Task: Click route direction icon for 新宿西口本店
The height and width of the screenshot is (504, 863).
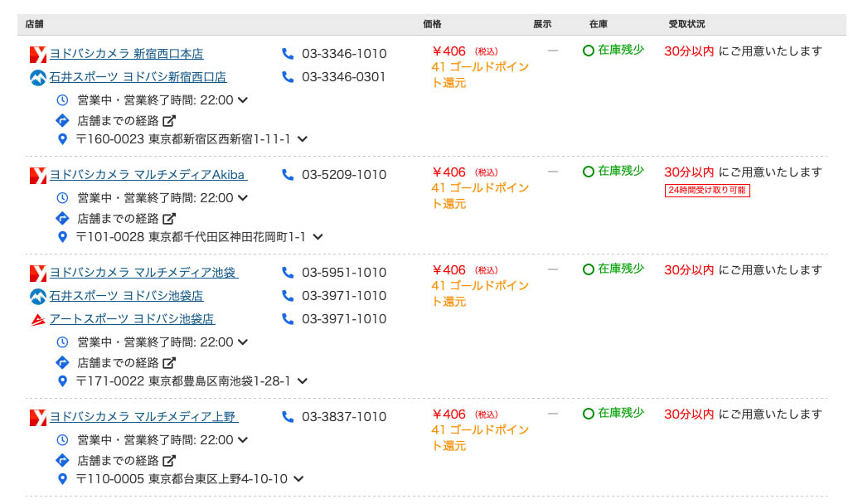Action: [x=63, y=120]
